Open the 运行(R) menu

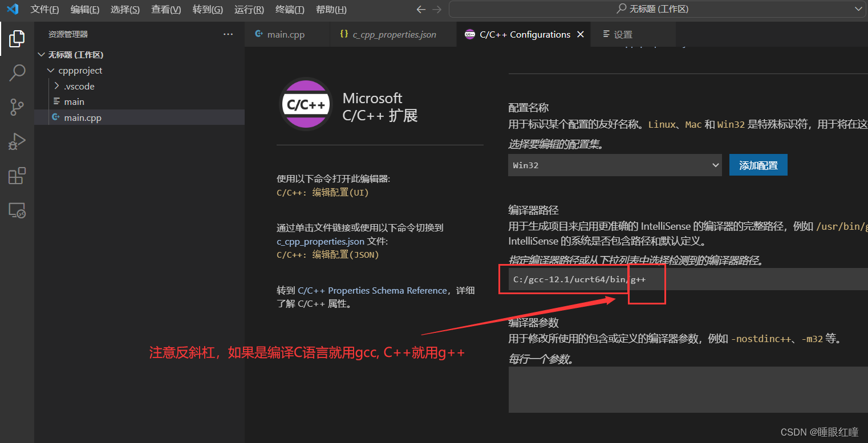[x=249, y=10]
